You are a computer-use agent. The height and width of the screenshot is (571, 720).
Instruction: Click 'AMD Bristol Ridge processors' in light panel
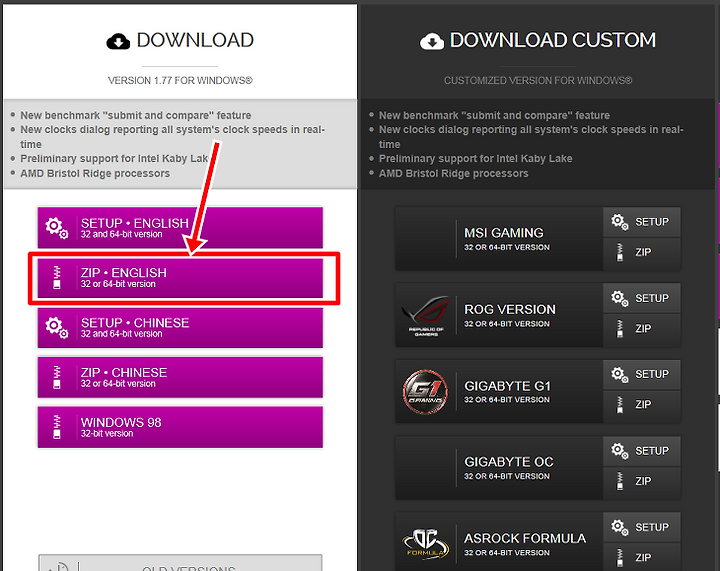tap(95, 174)
